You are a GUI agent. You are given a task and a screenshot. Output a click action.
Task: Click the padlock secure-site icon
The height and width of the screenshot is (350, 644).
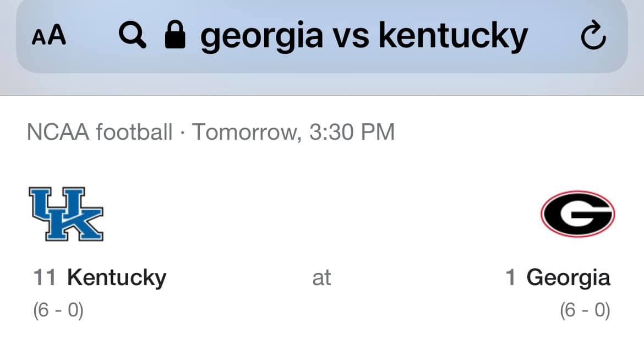(x=176, y=36)
